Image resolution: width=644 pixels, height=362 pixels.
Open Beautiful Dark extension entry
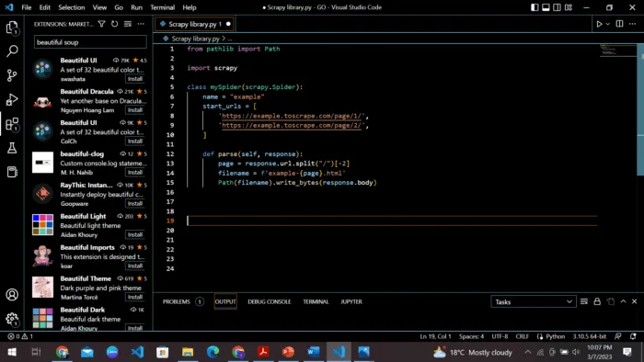89,319
